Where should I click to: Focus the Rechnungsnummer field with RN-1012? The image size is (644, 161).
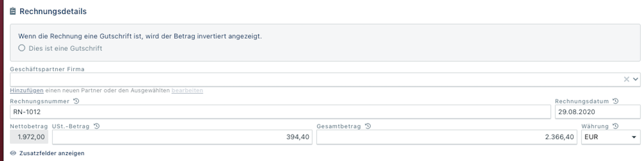click(x=281, y=112)
